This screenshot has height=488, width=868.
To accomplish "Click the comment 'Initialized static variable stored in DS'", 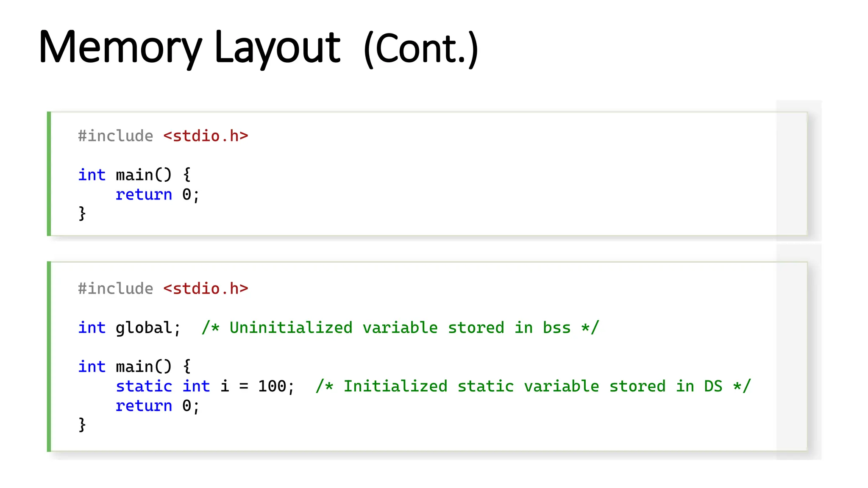I will click(533, 386).
